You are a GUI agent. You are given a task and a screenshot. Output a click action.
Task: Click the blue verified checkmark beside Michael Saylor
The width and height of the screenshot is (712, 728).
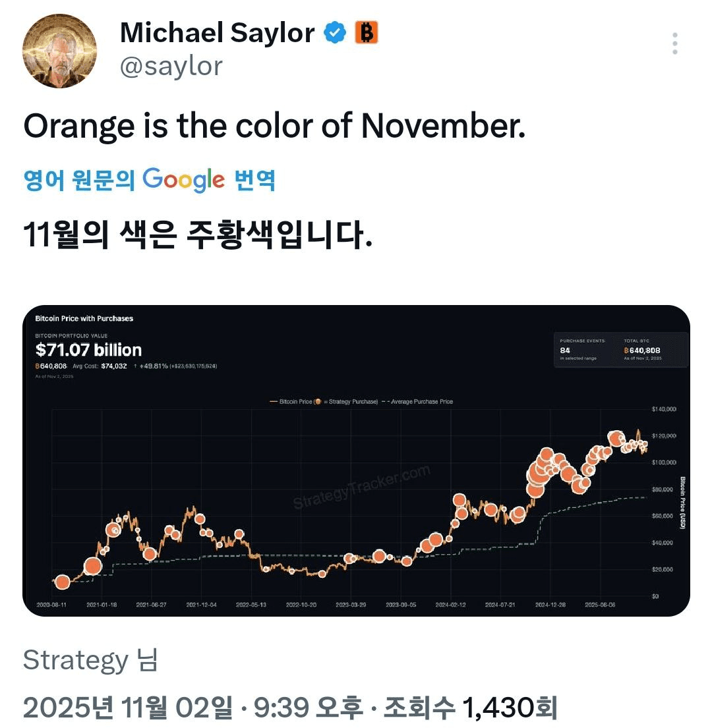click(x=336, y=32)
